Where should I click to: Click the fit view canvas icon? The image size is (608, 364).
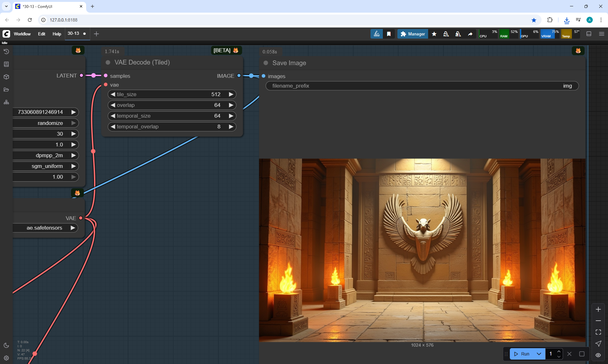tap(598, 332)
